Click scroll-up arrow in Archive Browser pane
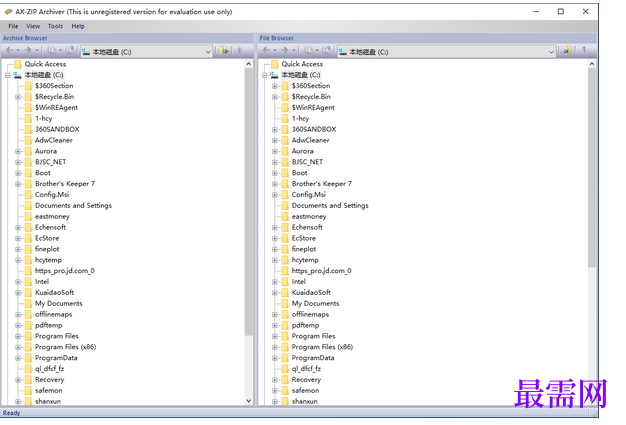Viewport: 626px width, 425px height. click(x=248, y=64)
